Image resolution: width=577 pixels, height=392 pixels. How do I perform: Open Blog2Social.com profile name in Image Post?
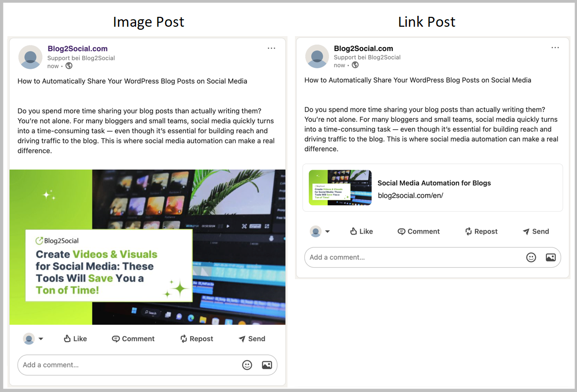pyautogui.click(x=77, y=49)
